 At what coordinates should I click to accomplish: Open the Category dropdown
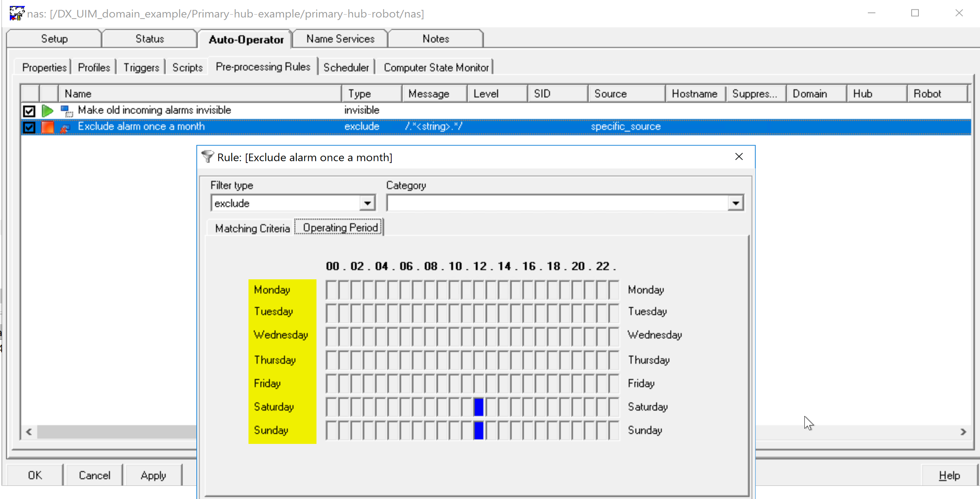(736, 203)
